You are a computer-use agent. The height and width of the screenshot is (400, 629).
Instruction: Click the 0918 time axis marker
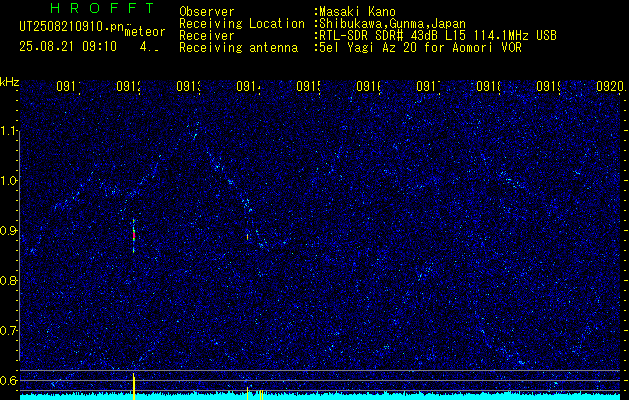488,86
